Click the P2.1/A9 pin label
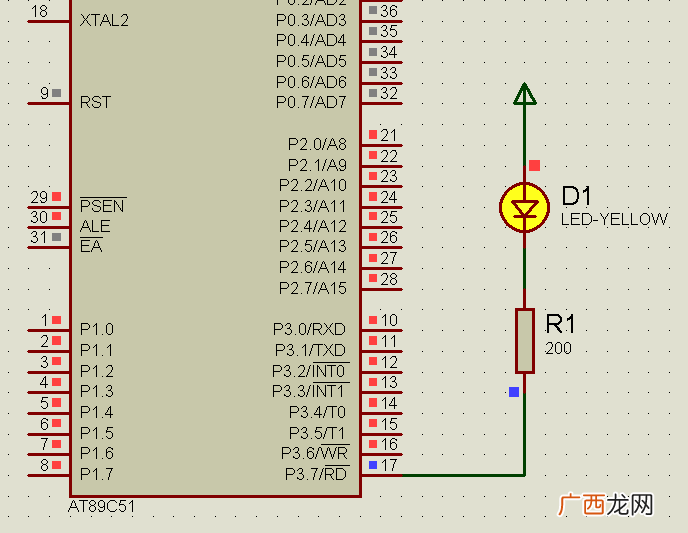Image resolution: width=688 pixels, height=533 pixels. (x=317, y=165)
